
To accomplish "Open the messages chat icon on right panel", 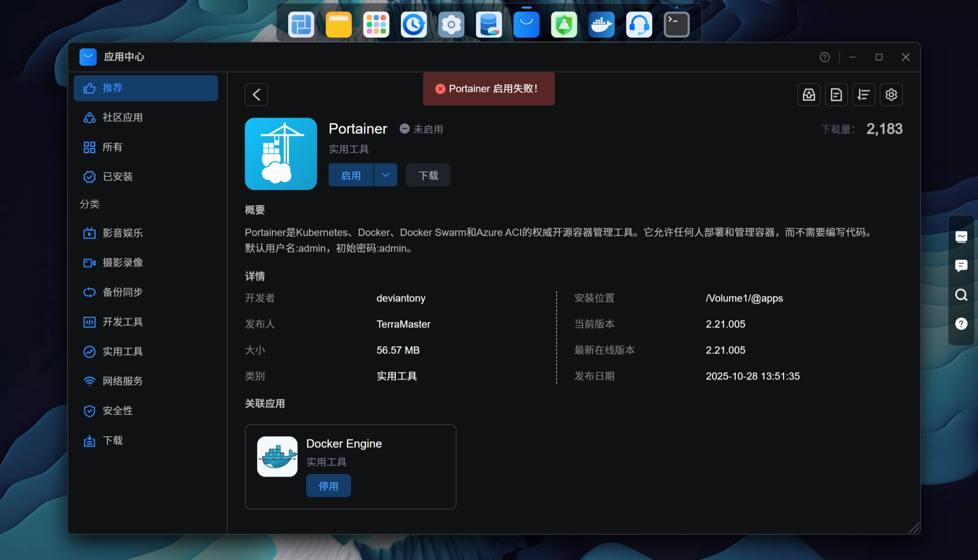I will tap(961, 265).
